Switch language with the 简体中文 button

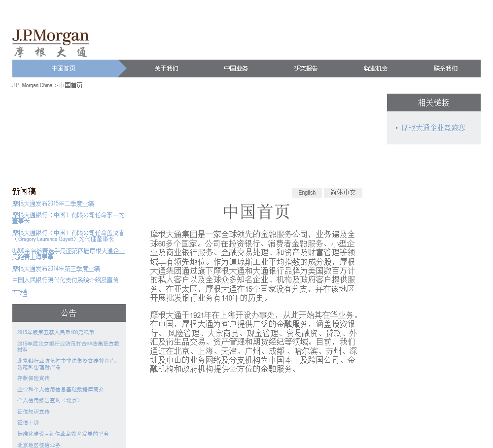click(x=343, y=193)
